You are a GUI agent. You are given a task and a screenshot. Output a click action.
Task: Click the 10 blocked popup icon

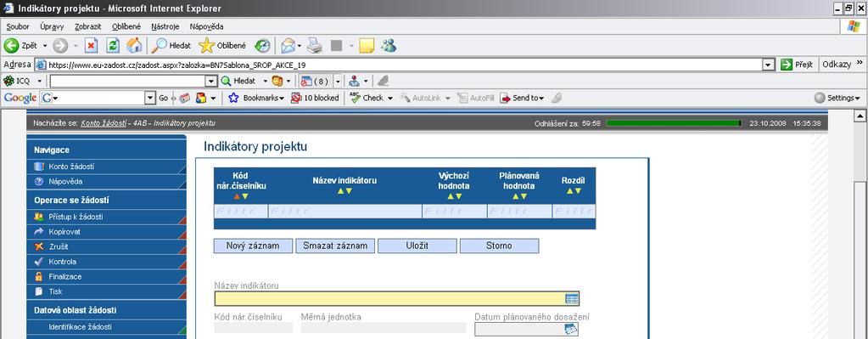coord(297,98)
